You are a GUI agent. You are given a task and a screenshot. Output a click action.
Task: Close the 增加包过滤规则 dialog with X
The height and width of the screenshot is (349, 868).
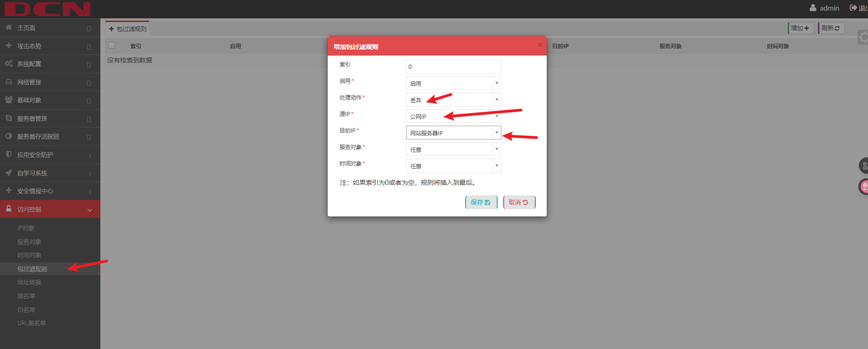click(x=540, y=45)
